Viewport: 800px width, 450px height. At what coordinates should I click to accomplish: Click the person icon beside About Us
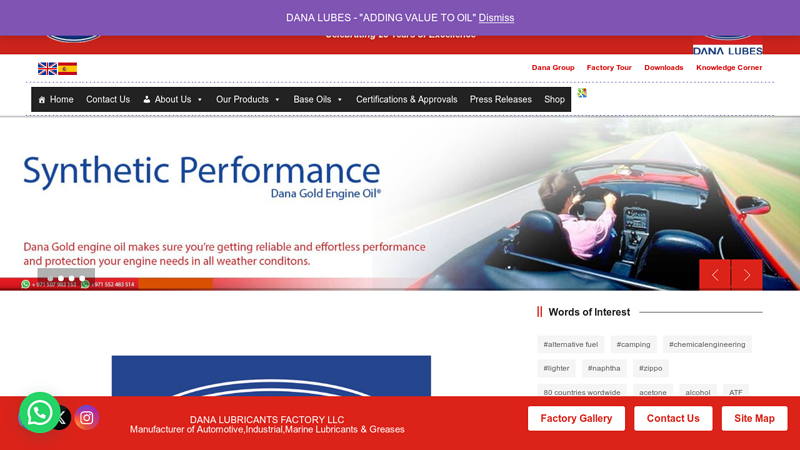pos(147,99)
